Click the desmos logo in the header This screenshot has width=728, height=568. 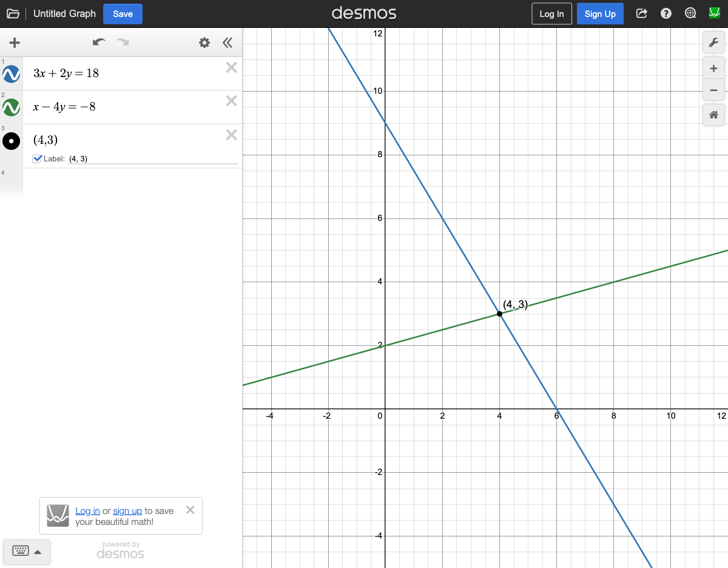364,13
